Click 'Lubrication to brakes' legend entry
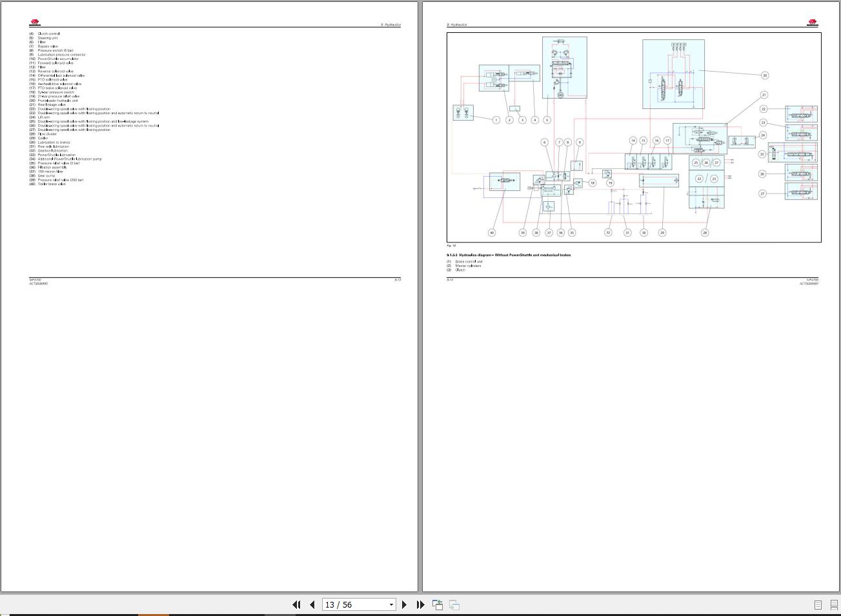 point(54,143)
